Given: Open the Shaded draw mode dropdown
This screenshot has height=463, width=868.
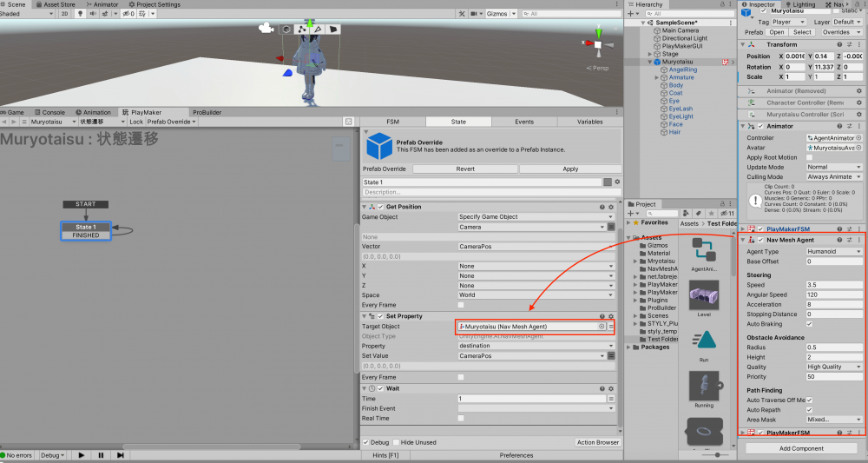Looking at the screenshot, I should (x=27, y=13).
